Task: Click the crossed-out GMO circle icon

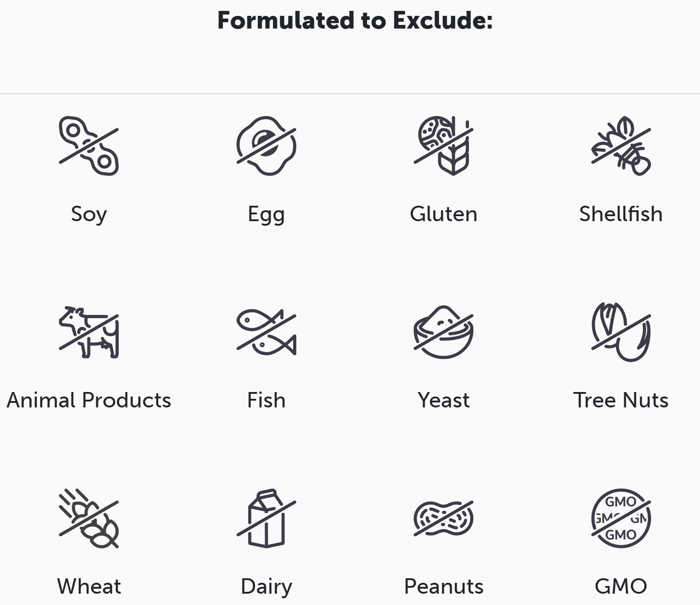Action: (621, 518)
